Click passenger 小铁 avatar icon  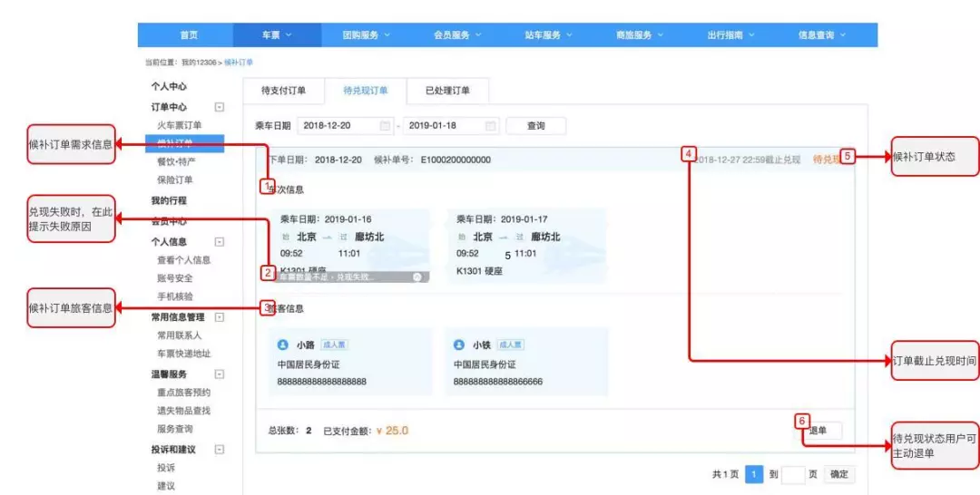[459, 345]
